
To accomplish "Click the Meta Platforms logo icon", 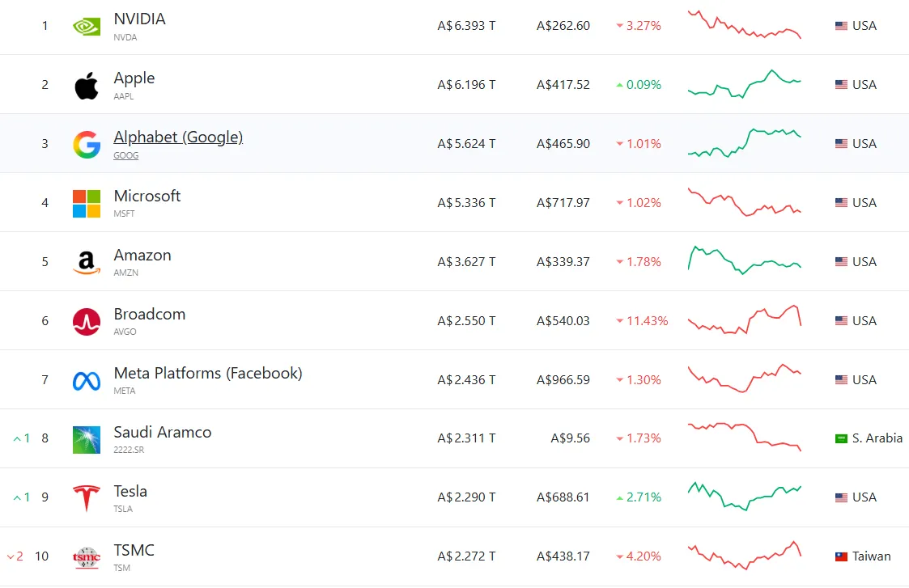I will click(87, 380).
